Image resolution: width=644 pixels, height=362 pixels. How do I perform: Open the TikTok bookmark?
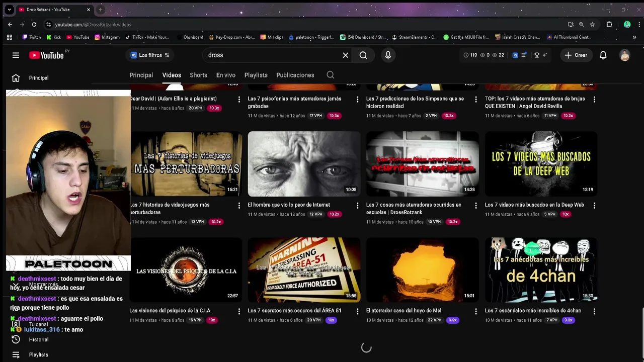pos(147,37)
